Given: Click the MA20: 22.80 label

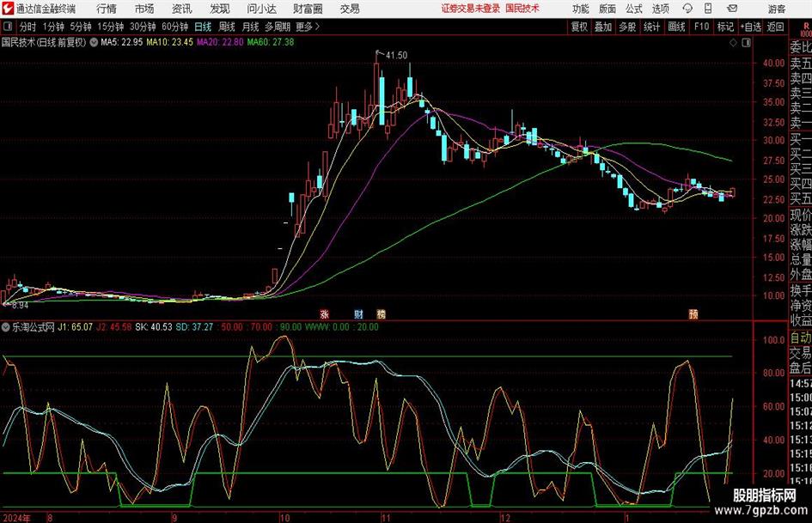Looking at the screenshot, I should coord(220,42).
